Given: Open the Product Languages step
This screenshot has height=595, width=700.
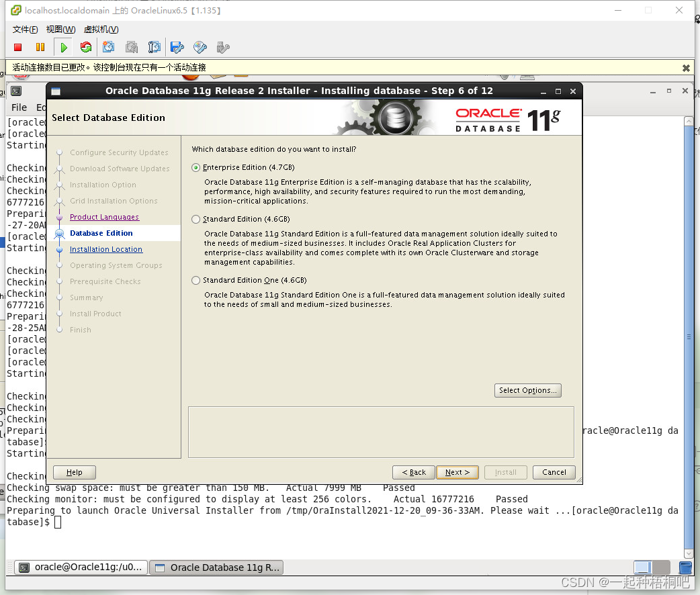Looking at the screenshot, I should coord(104,217).
